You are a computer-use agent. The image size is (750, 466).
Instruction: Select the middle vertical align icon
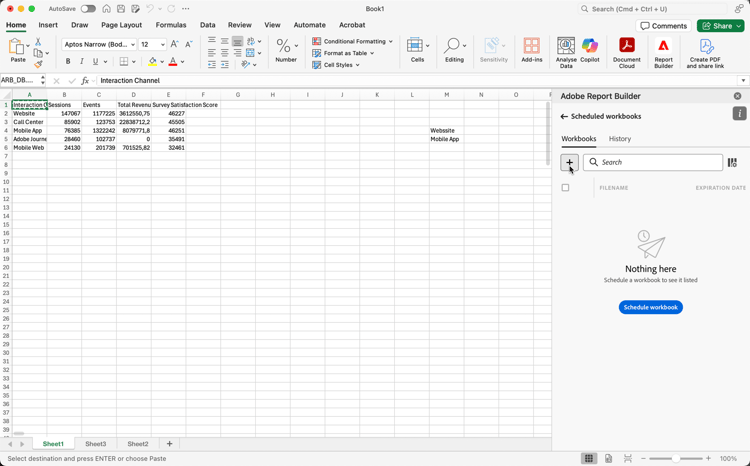click(x=224, y=41)
